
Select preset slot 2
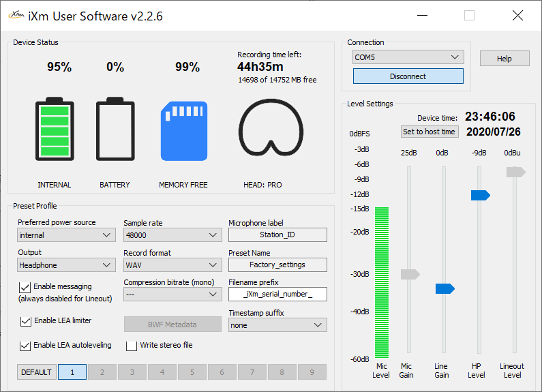pyautogui.click(x=102, y=372)
